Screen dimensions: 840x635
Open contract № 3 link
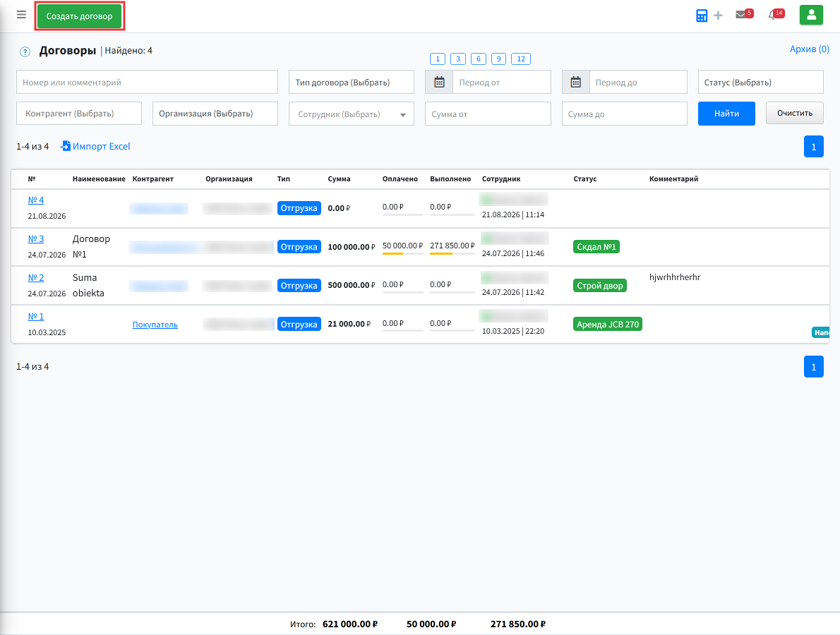click(x=36, y=238)
